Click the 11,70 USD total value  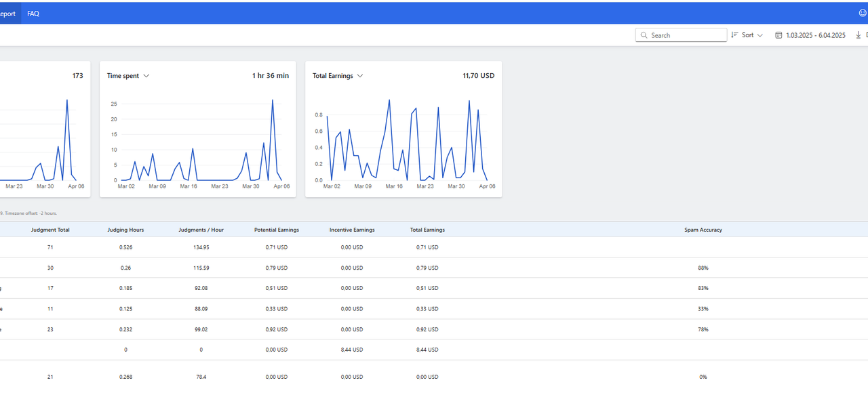coord(479,76)
